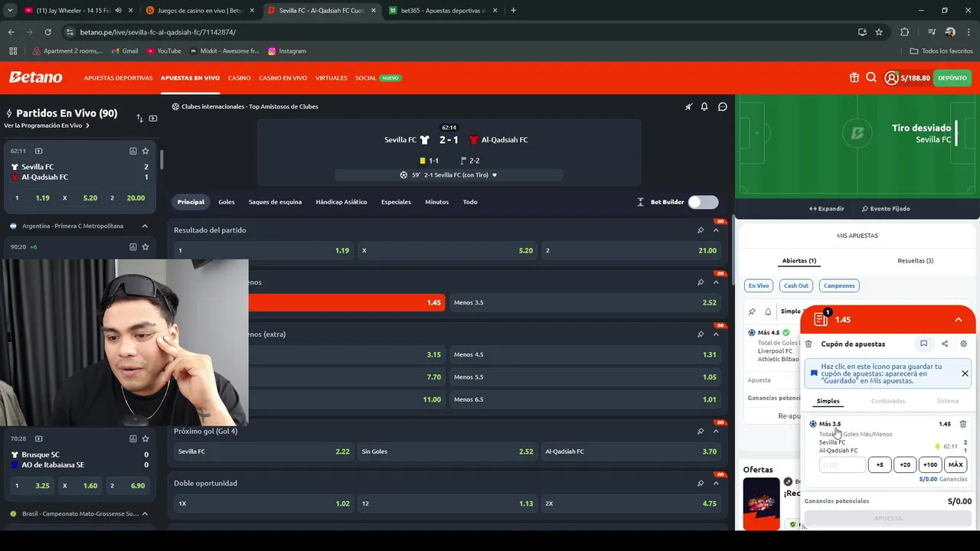980x551 pixels.
Task: Open the Casino en Vivo menu
Action: point(283,78)
